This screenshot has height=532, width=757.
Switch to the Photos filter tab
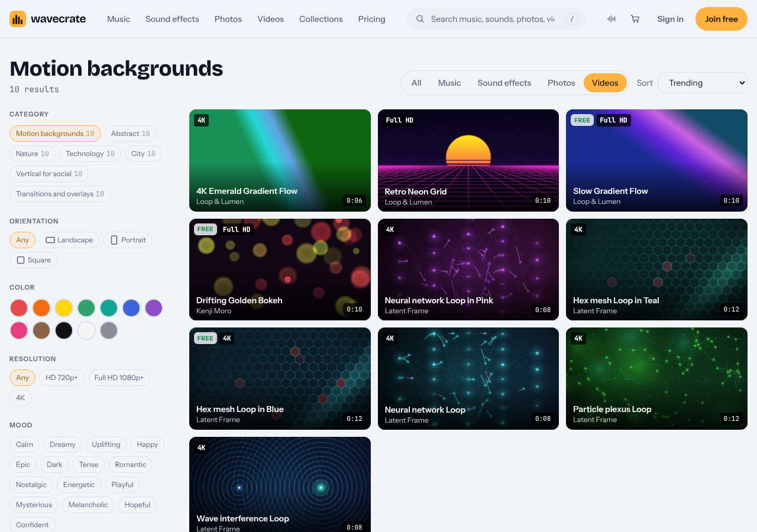(x=561, y=83)
